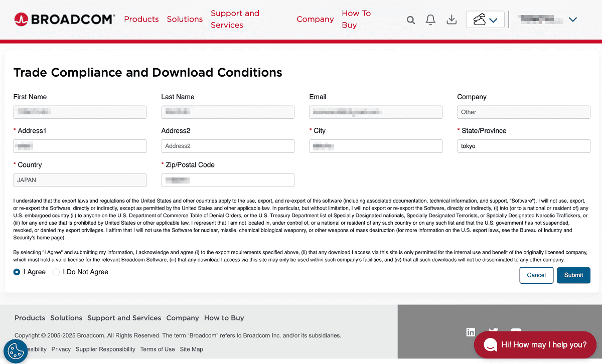Click the Company field showing Other
This screenshot has width=602, height=364.
(x=524, y=112)
